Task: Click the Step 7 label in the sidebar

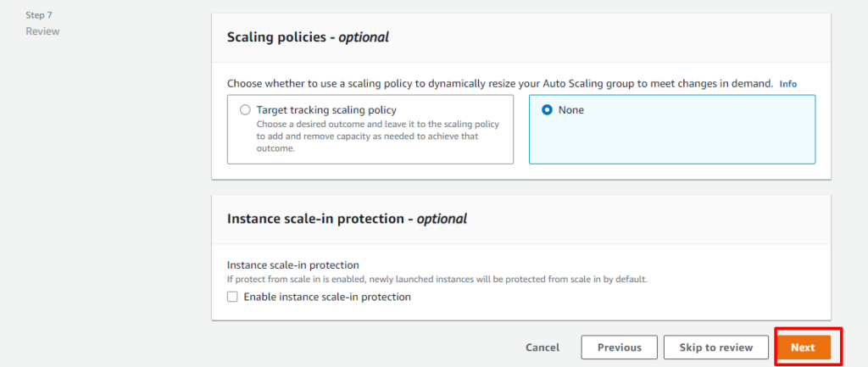Action: pyautogui.click(x=39, y=15)
